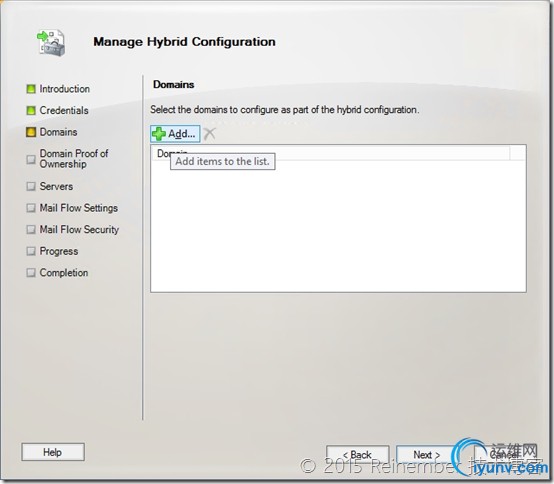Click gray square beside Mail Flow Settings
The width and height of the screenshot is (554, 484).
(x=31, y=208)
